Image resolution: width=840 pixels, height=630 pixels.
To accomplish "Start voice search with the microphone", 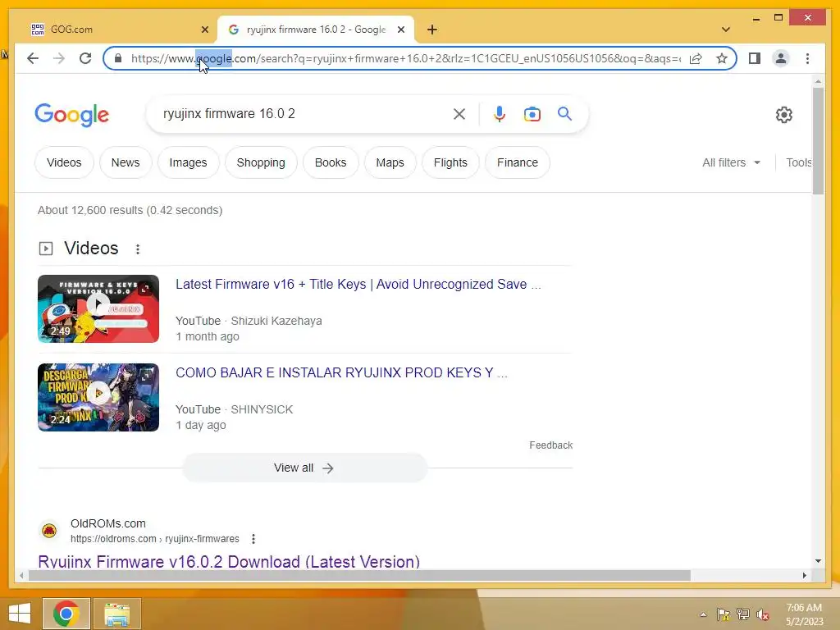I will point(500,114).
